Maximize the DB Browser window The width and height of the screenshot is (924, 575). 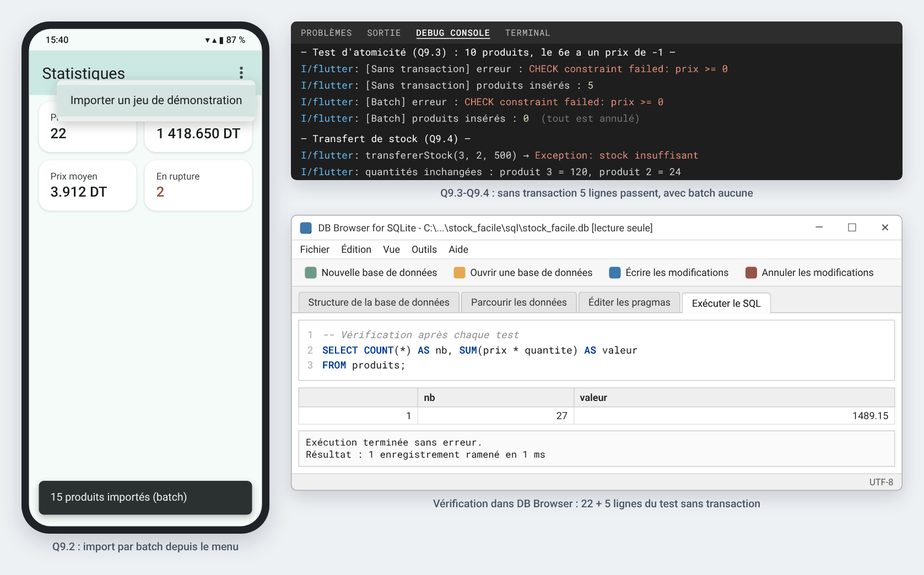(x=852, y=227)
